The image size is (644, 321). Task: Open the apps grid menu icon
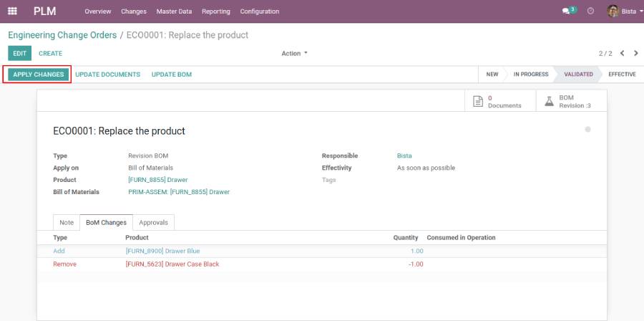(x=12, y=11)
